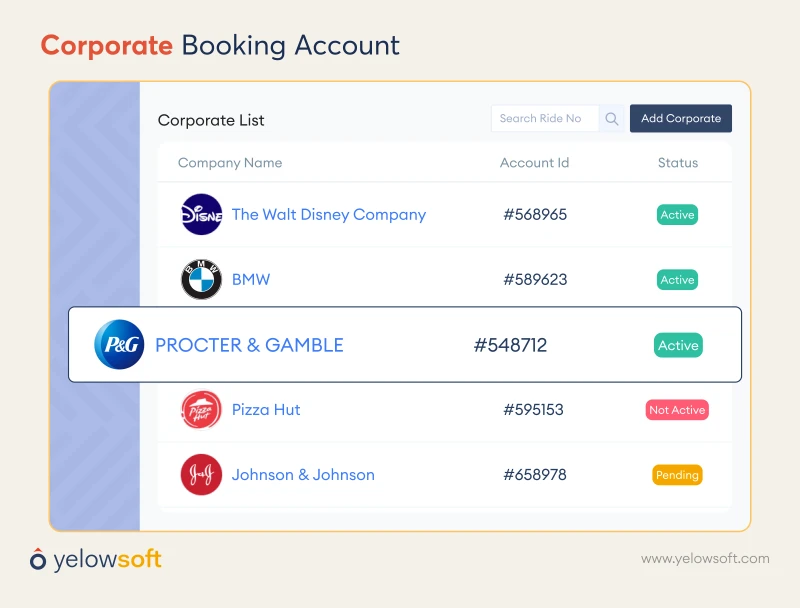Screen dimensions: 800x608
Task: Click the Pizza Hut logo
Action: pyautogui.click(x=201, y=410)
